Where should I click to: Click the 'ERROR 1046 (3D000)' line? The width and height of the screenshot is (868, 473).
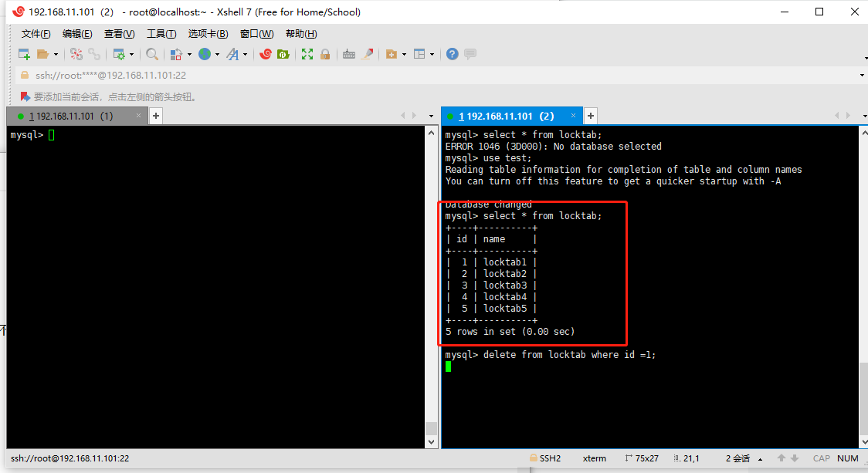[553, 147]
